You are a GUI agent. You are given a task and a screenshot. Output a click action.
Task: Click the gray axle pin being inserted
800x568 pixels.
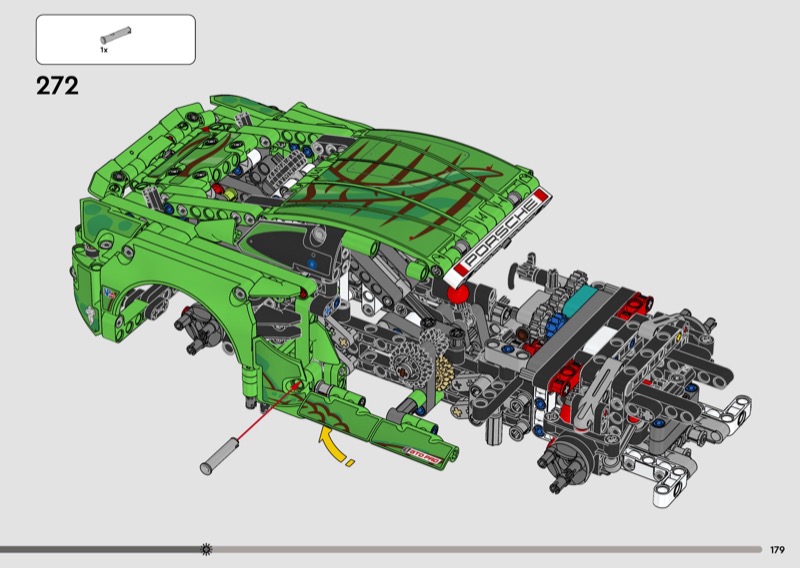pos(222,457)
